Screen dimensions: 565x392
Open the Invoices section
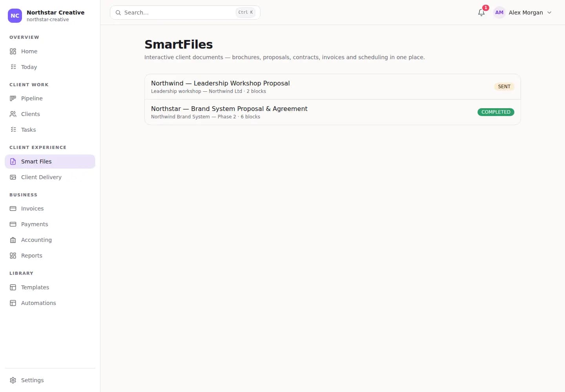pos(50,209)
